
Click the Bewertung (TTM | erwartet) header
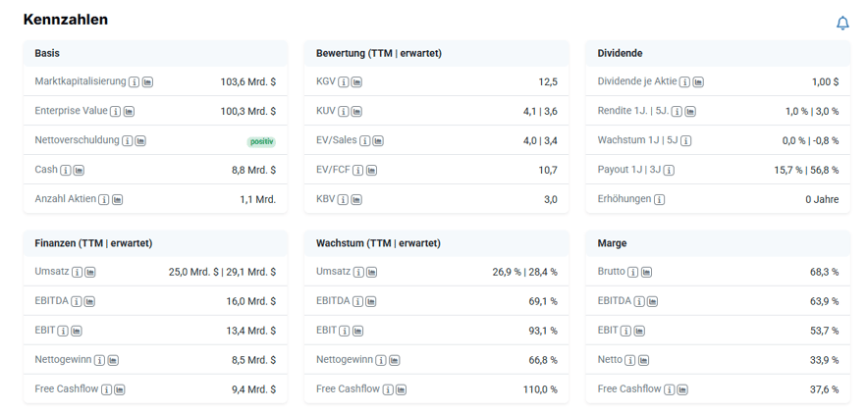[x=379, y=53]
